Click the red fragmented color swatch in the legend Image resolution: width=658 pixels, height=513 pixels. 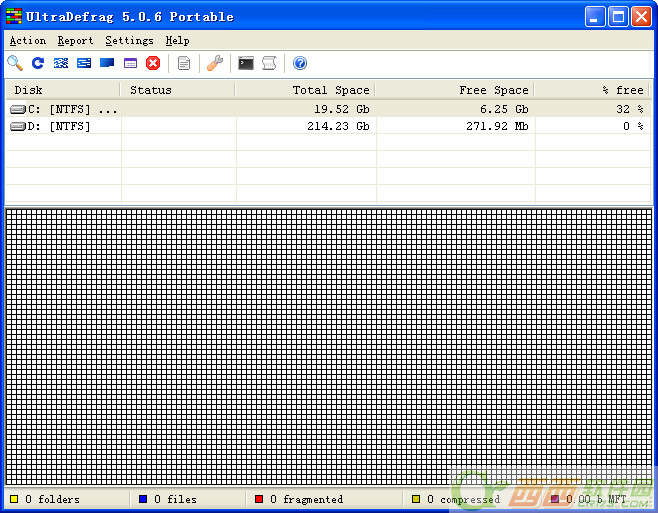pos(259,499)
